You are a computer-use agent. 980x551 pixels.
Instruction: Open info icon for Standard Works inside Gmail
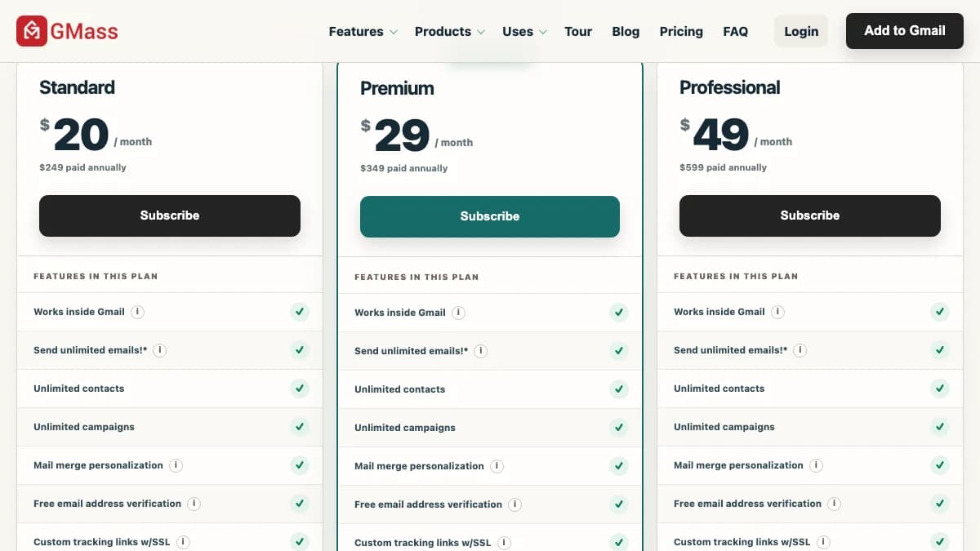pos(138,312)
